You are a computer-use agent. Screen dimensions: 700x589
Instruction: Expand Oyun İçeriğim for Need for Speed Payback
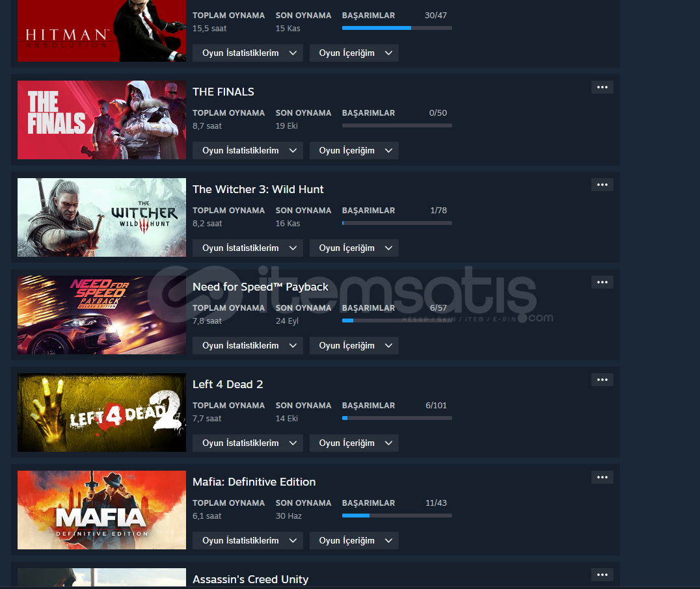[354, 345]
